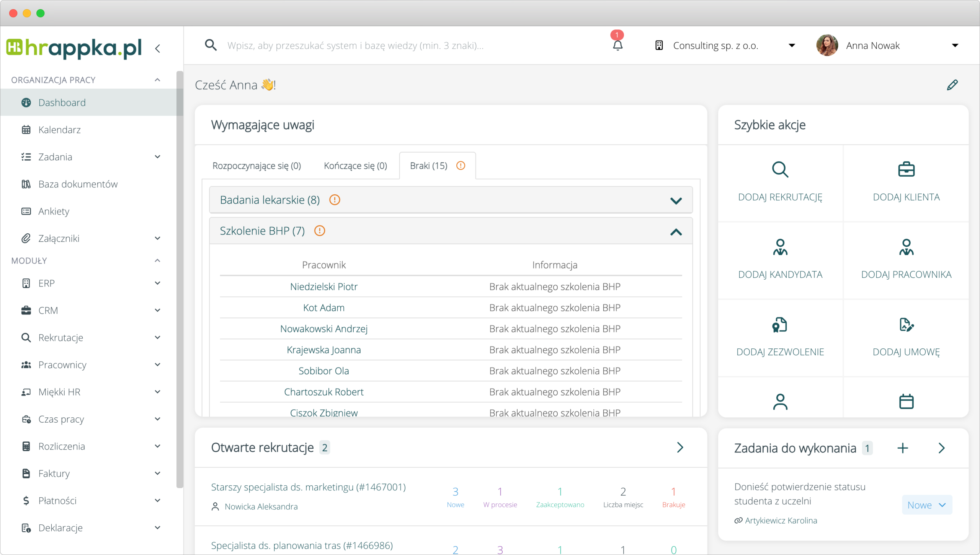The width and height of the screenshot is (980, 555).
Task: Expand the Rozliczenia submenu chevron
Action: (x=157, y=446)
